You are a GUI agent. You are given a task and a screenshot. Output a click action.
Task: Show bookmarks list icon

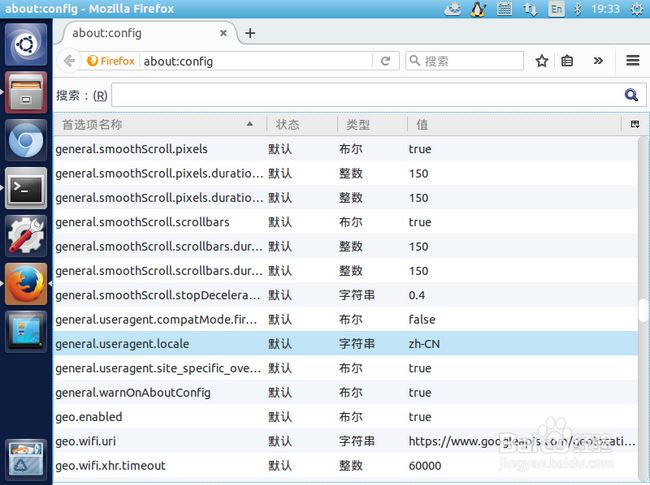567,61
